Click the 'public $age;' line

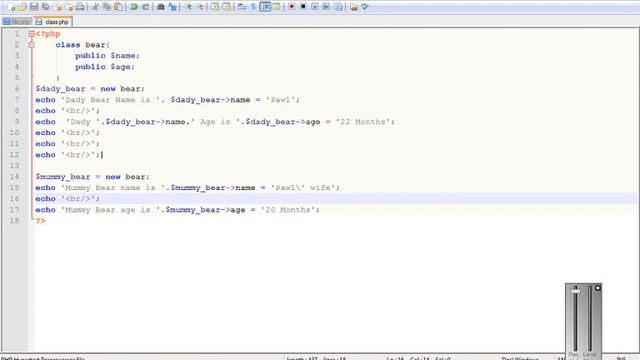coord(105,67)
